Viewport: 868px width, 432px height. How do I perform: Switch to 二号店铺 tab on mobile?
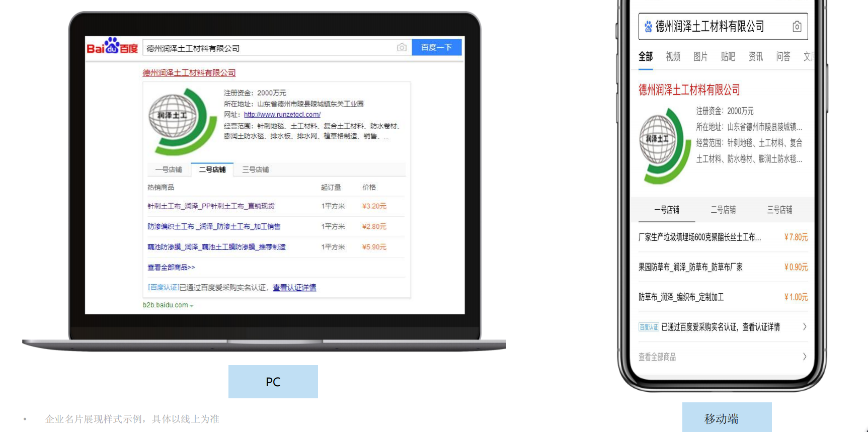pos(723,210)
